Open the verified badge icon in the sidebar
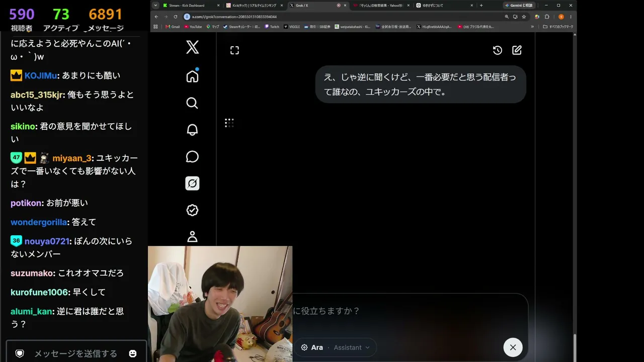This screenshot has width=644, height=362. tap(192, 210)
